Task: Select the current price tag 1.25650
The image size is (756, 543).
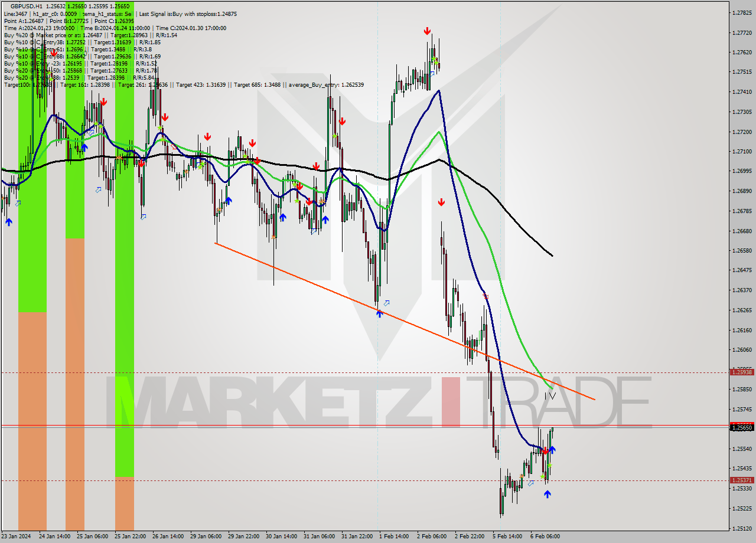Action: point(742,427)
